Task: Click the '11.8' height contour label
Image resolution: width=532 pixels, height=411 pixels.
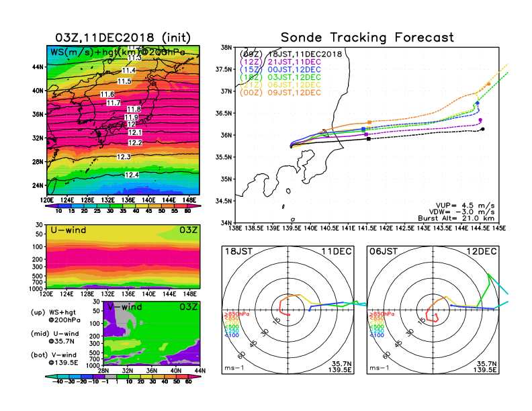Action: 134,109
